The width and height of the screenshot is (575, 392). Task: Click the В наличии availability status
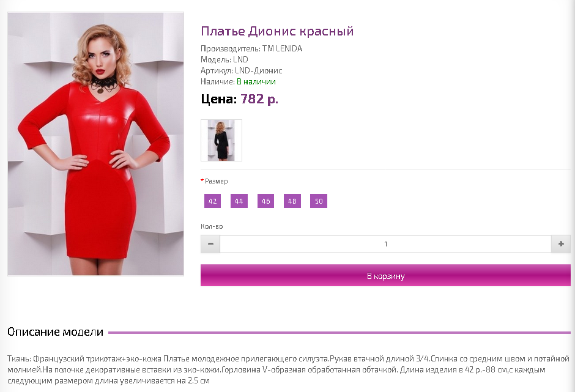click(x=256, y=81)
